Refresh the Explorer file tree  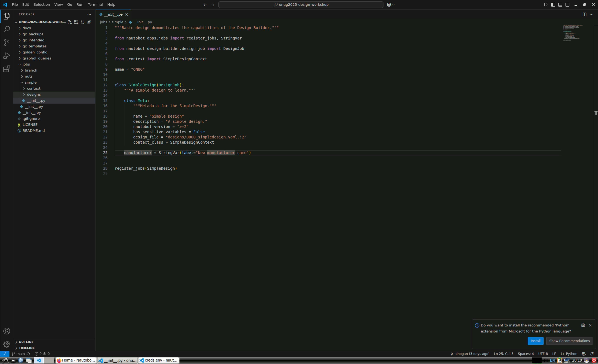pos(83,22)
